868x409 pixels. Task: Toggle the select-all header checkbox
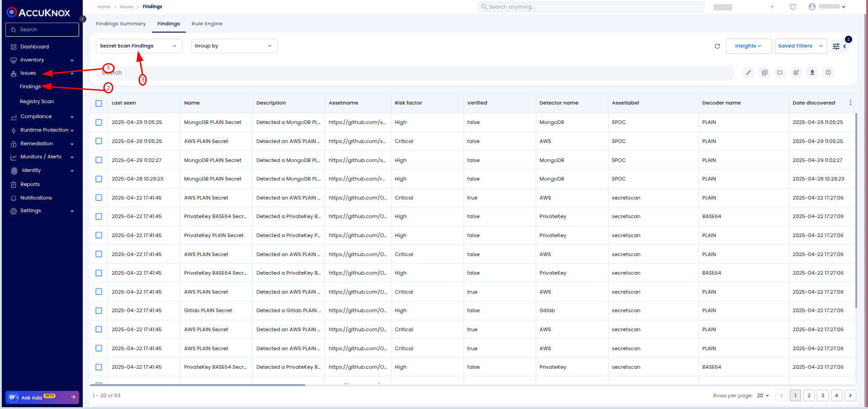(x=99, y=103)
